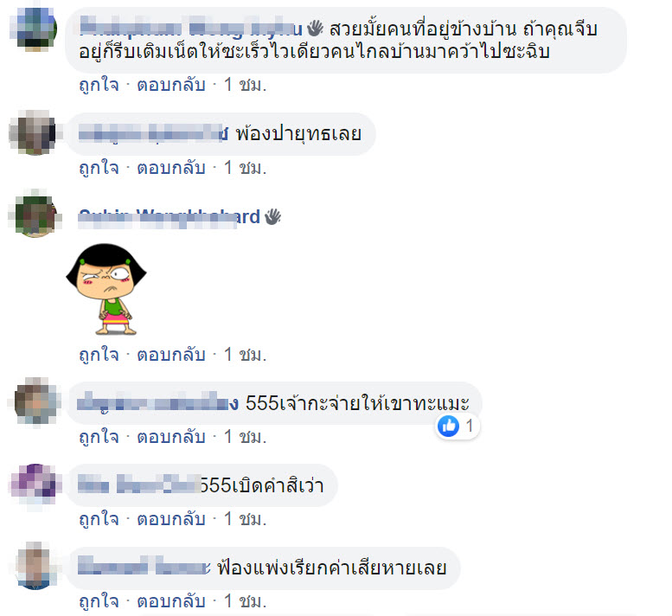
Task: Click the blue thumbs-up reaction icon
Action: pos(448,427)
